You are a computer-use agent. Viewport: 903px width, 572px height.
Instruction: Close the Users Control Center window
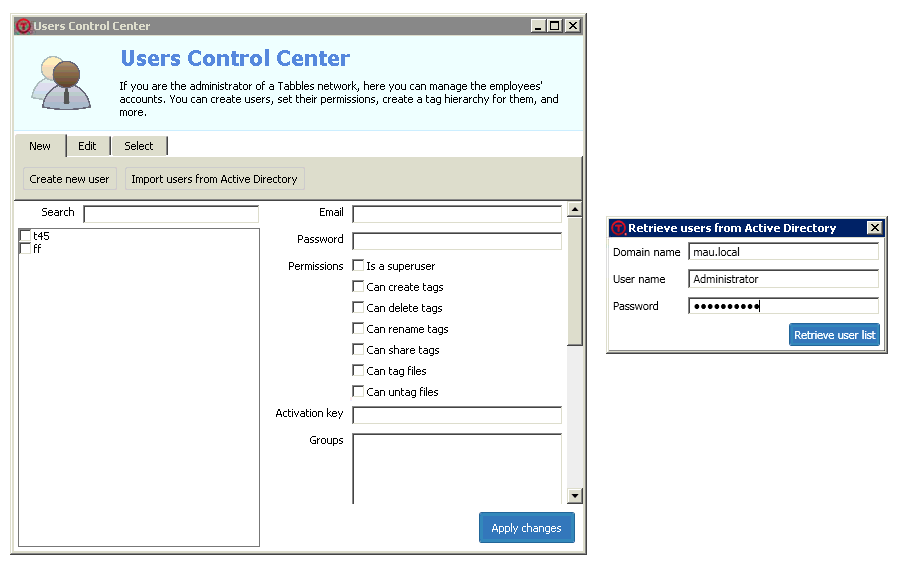572,26
